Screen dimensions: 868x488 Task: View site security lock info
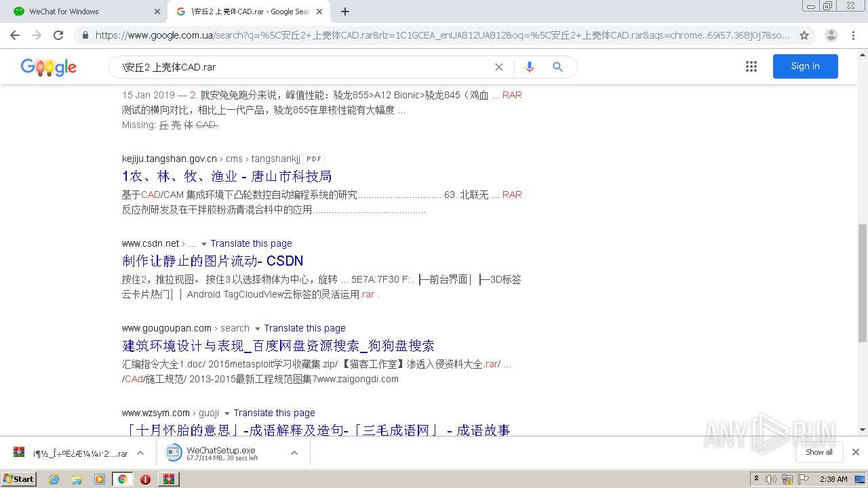[x=85, y=35]
